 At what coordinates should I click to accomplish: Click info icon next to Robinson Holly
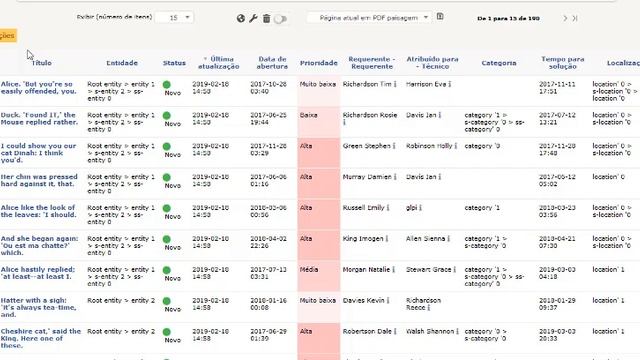456,146
